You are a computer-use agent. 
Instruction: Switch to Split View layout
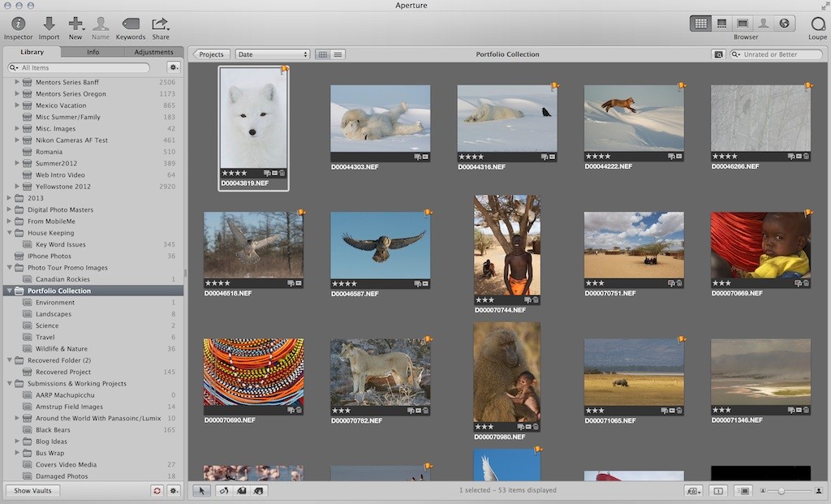tap(721, 24)
